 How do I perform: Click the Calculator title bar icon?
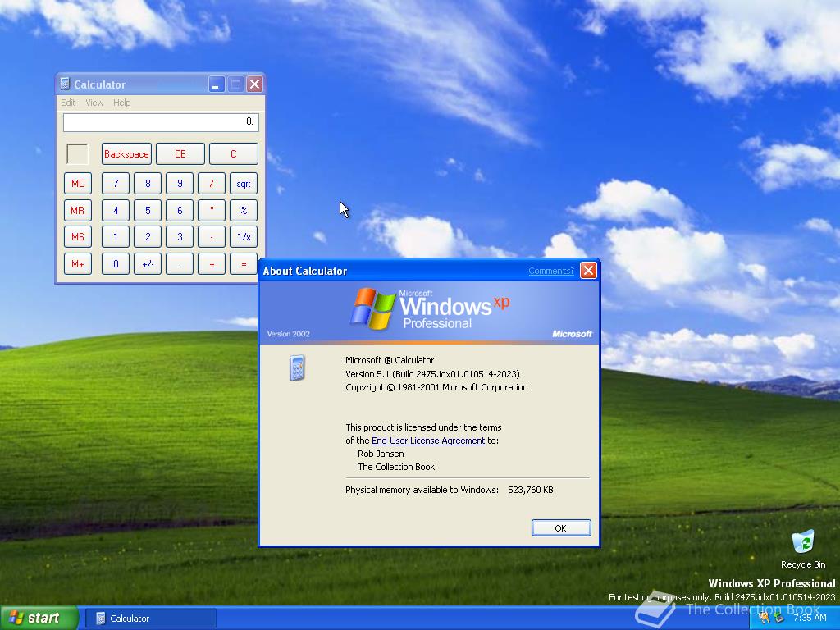coord(65,84)
